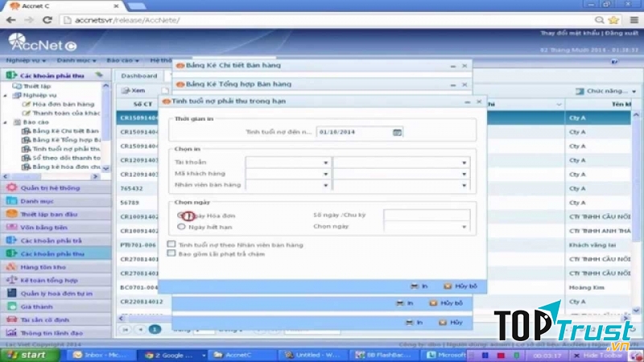Click Danh mục sidebar icon
The width and height of the screenshot is (644, 362).
(11, 200)
